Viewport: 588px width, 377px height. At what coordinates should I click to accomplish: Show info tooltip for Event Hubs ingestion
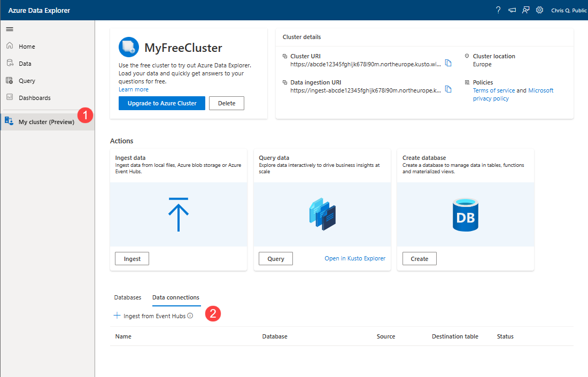[190, 316]
